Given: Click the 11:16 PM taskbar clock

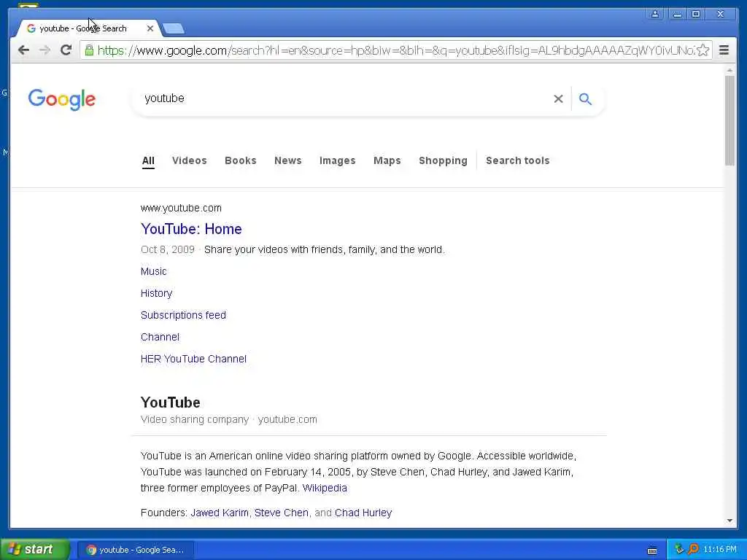Looking at the screenshot, I should click(720, 549).
